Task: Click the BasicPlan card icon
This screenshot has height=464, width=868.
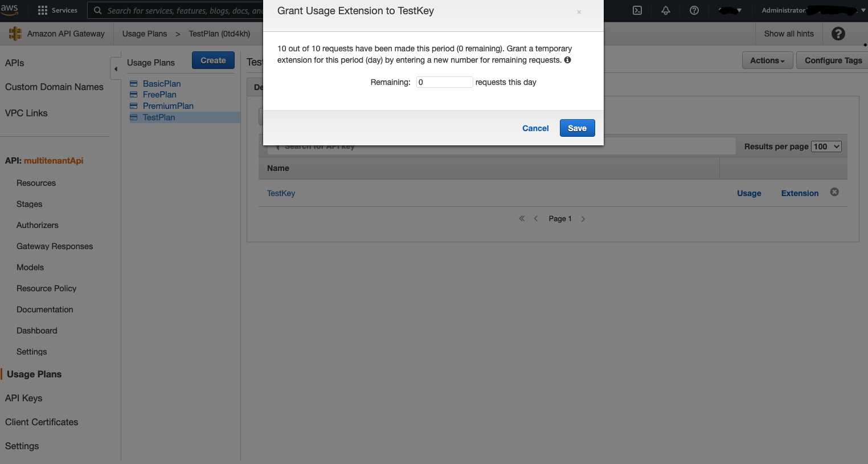Action: (134, 84)
